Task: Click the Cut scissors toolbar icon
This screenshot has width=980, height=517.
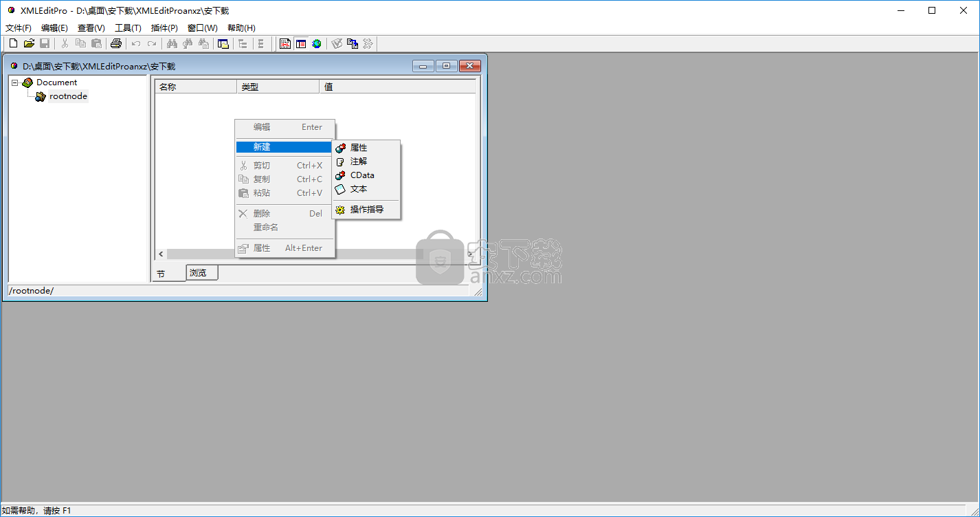Action: pos(65,43)
